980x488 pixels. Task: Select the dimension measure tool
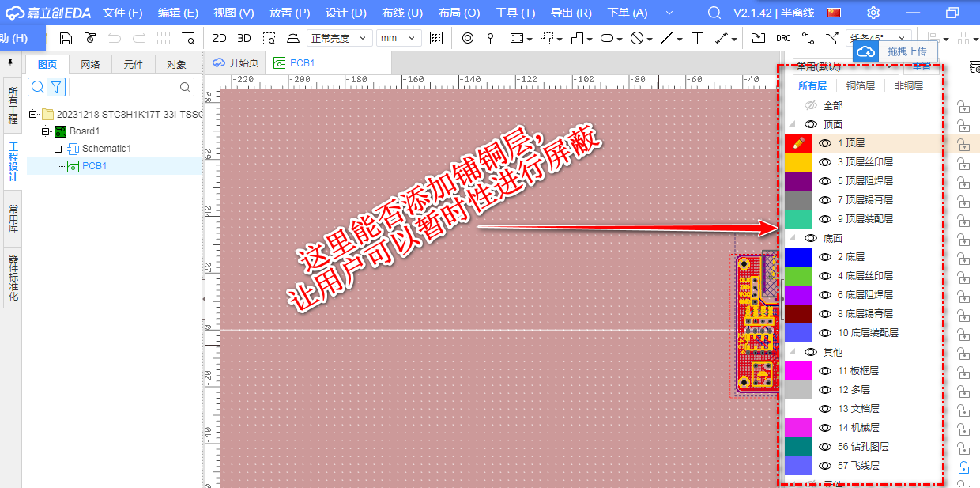[722, 38]
